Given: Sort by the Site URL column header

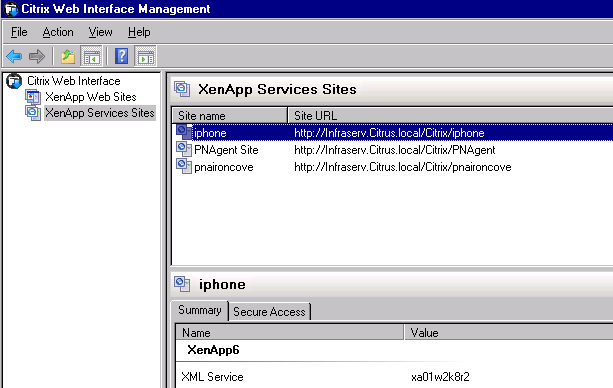Looking at the screenshot, I should tap(450, 116).
